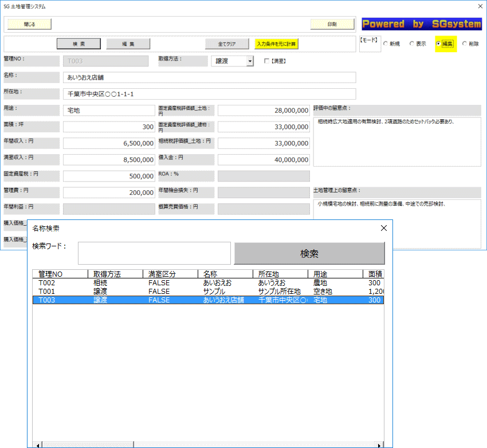Image resolution: width=487 pixels, height=448 pixels.
Task: Click the 全てクリア button
Action: click(x=227, y=44)
